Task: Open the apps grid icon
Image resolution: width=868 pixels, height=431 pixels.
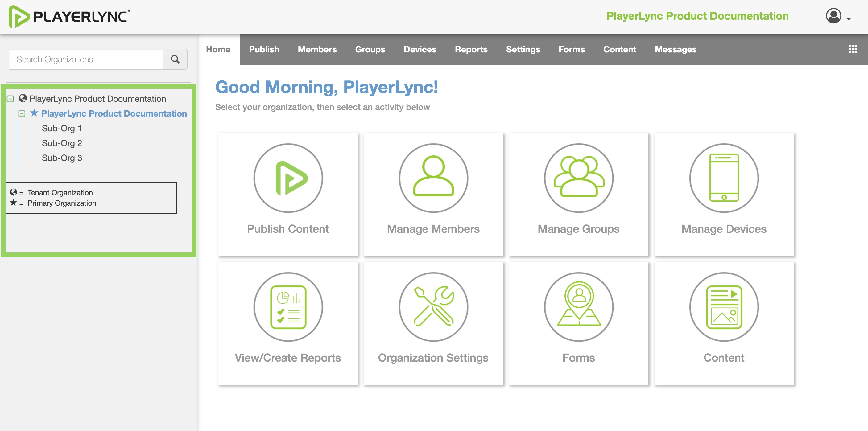Action: [x=852, y=50]
